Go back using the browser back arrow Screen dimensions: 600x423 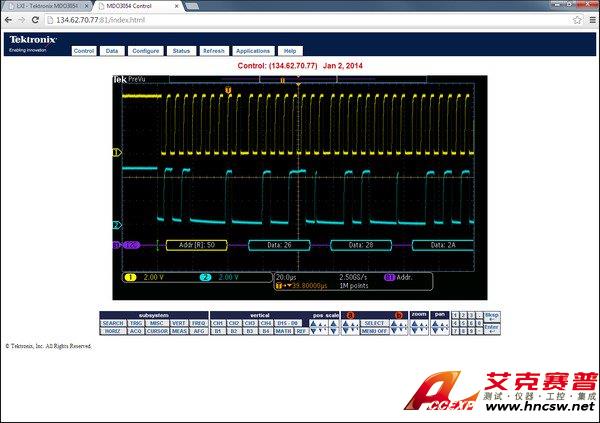8,20
